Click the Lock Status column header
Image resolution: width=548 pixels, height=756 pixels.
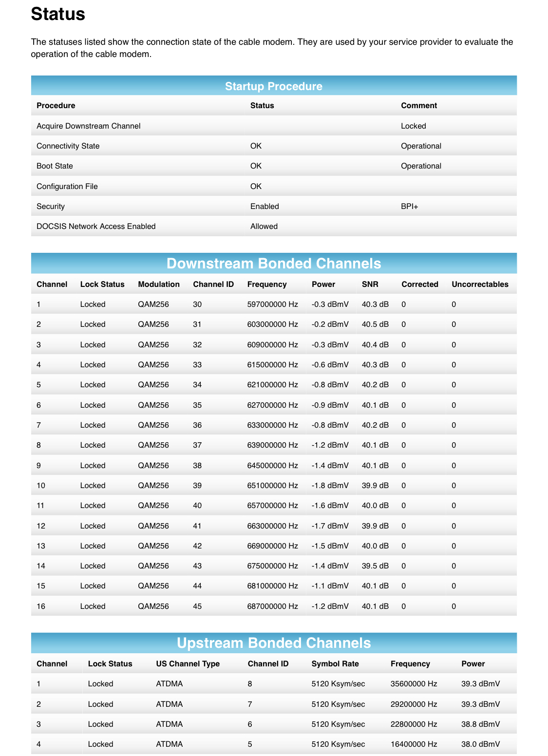click(101, 284)
